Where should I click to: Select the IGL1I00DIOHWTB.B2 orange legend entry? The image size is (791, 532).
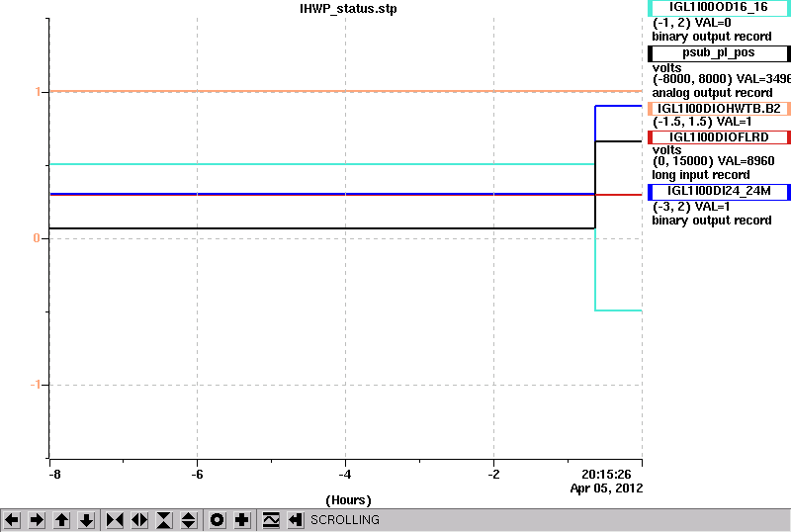tap(719, 109)
